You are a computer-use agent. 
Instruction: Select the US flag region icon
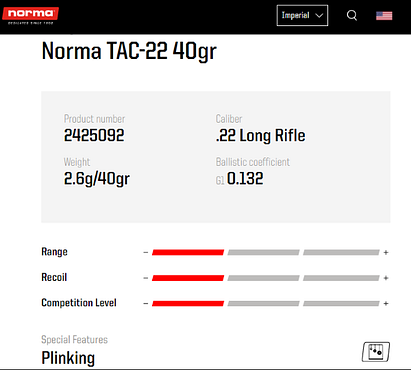[x=384, y=16]
